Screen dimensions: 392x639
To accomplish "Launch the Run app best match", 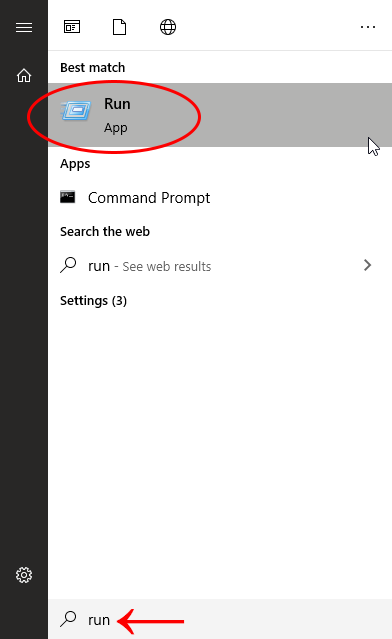I will (220, 115).
